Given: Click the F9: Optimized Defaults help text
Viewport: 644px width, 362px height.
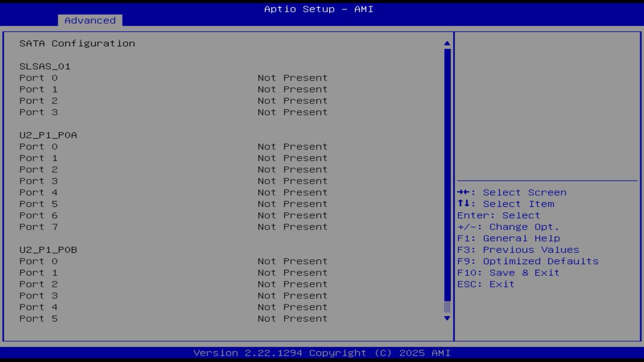Looking at the screenshot, I should 528,261.
